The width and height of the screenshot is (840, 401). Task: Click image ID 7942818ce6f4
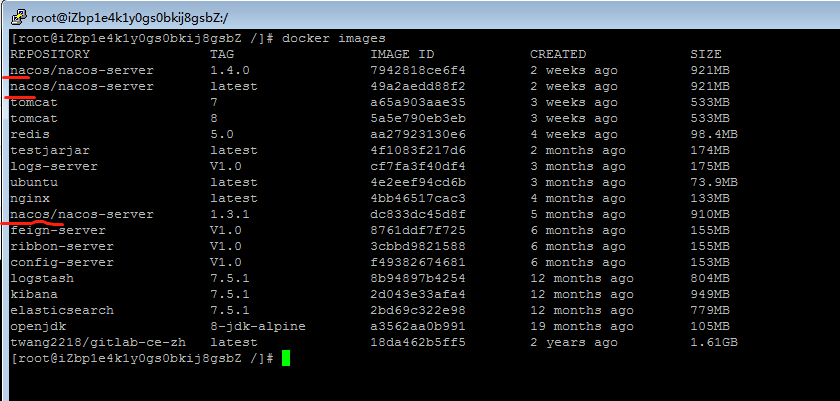418,70
